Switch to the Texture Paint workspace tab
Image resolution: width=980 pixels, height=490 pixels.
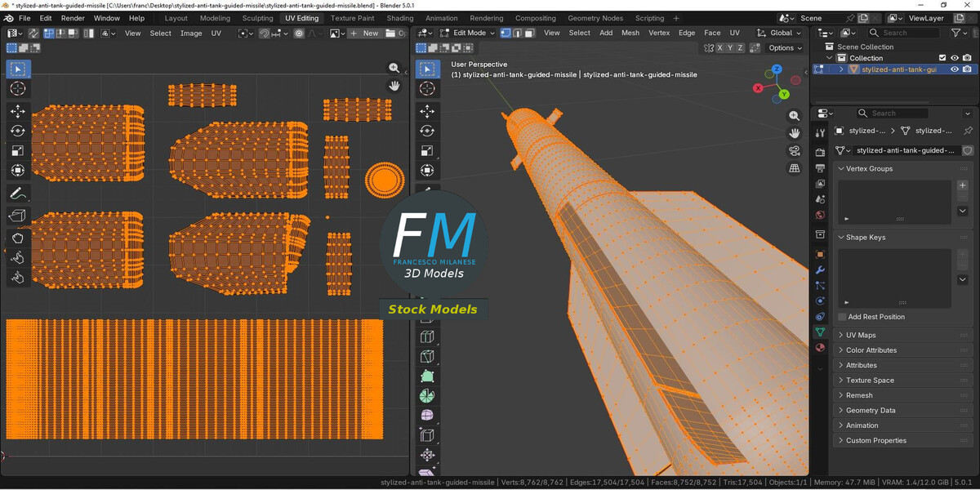pyautogui.click(x=352, y=18)
